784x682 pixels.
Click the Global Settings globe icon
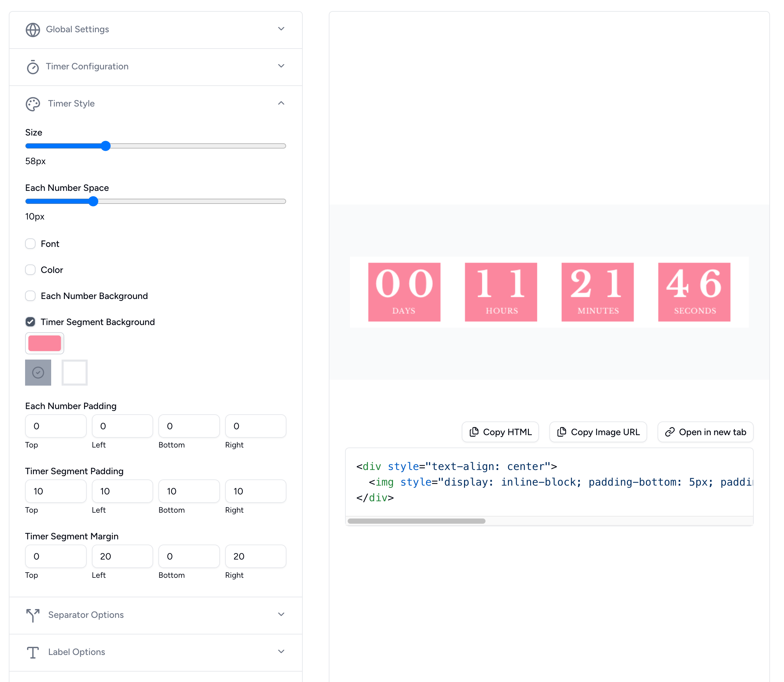(33, 29)
